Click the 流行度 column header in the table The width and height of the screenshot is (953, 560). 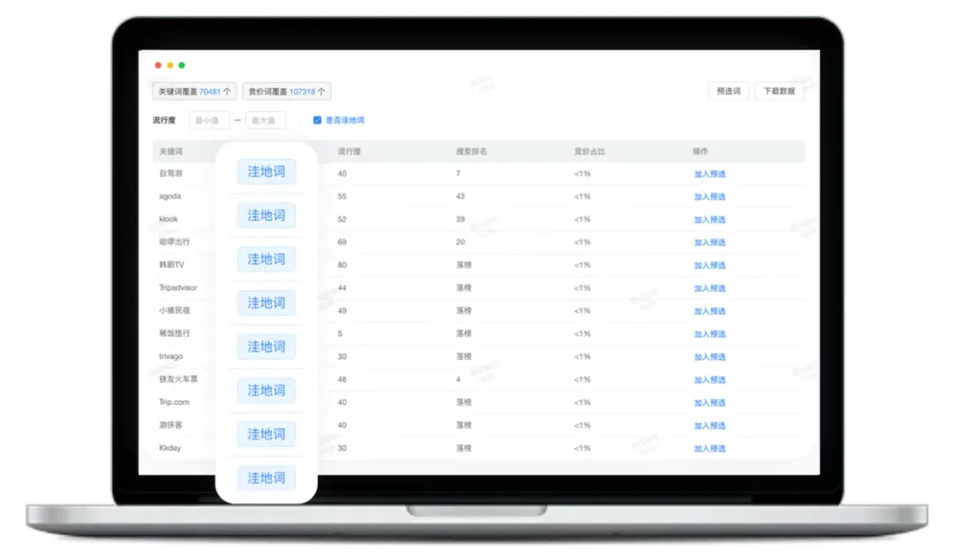click(349, 152)
